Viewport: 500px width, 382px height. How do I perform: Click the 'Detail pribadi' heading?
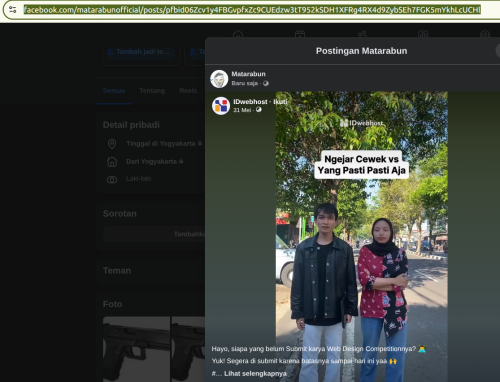pyautogui.click(x=131, y=125)
